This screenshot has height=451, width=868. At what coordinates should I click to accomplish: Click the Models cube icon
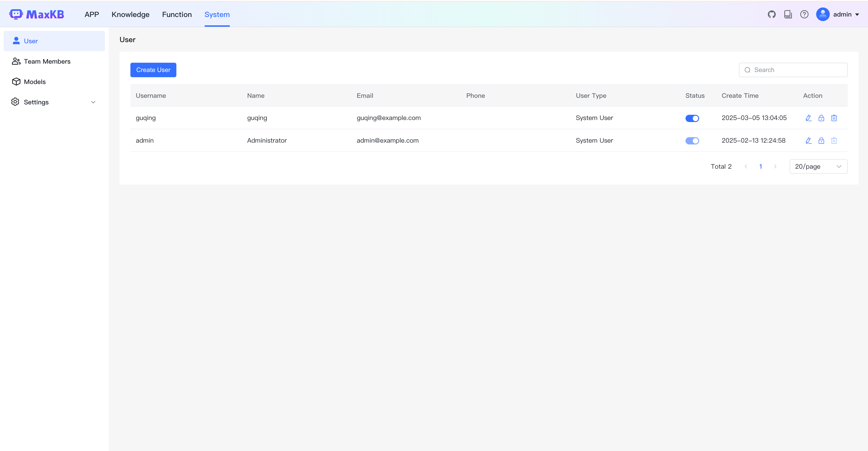(16, 82)
